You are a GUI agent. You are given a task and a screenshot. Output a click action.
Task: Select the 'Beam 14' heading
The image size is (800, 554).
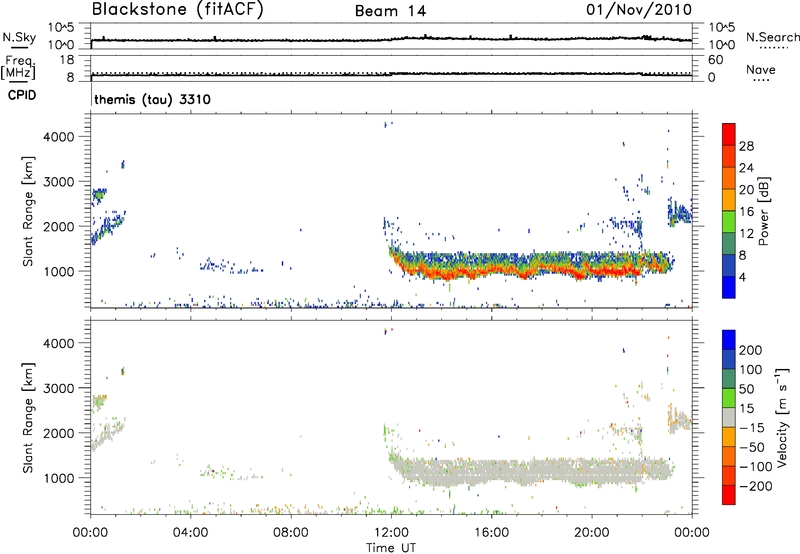click(390, 11)
